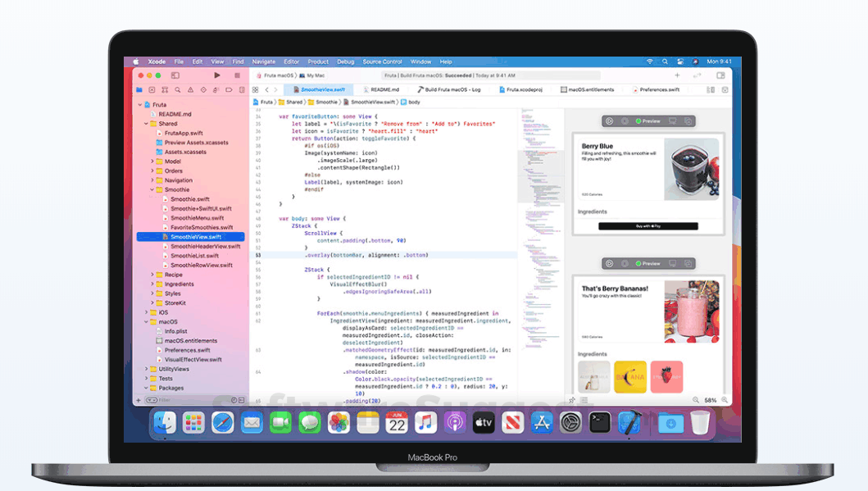Stop the running build

237,75
